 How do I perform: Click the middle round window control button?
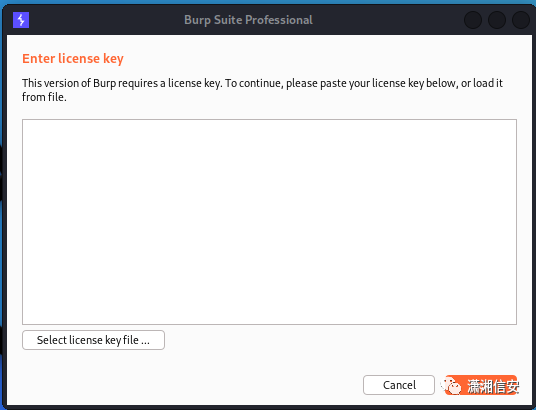[497, 20]
